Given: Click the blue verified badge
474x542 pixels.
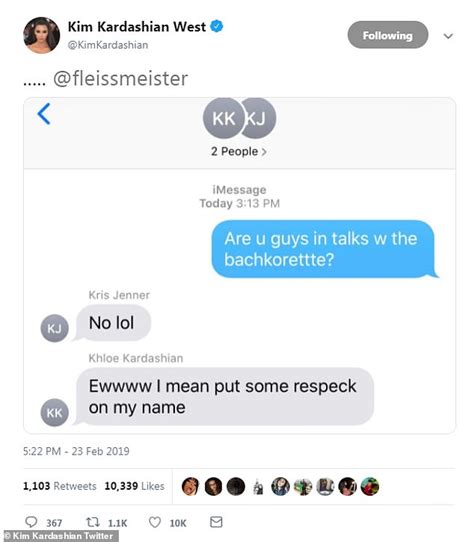Looking at the screenshot, I should tap(217, 26).
